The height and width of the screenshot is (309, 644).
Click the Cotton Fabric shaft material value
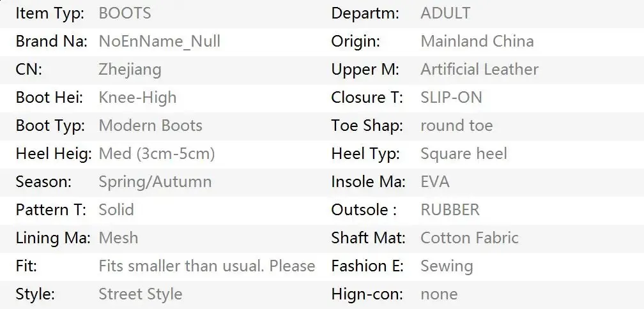click(x=470, y=238)
